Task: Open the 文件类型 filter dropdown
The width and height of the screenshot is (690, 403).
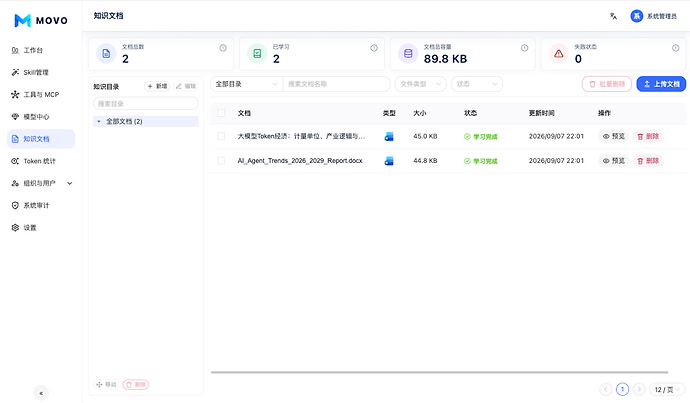Action: pos(421,84)
